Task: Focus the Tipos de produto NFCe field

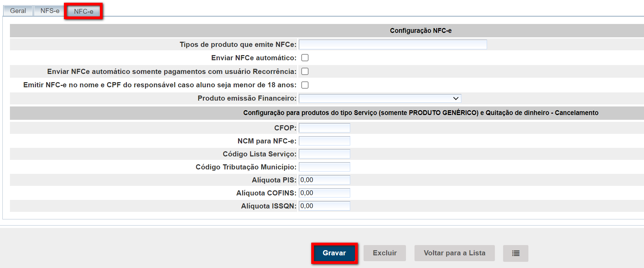Action: click(x=393, y=44)
